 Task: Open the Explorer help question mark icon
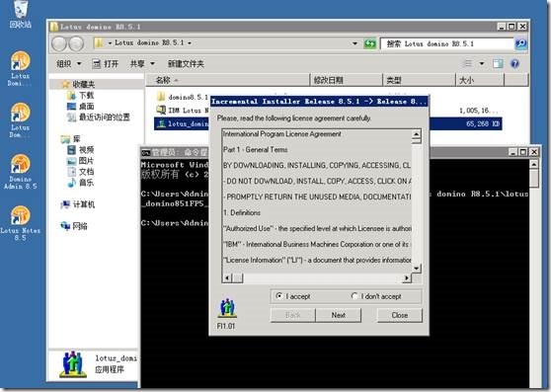coord(514,63)
